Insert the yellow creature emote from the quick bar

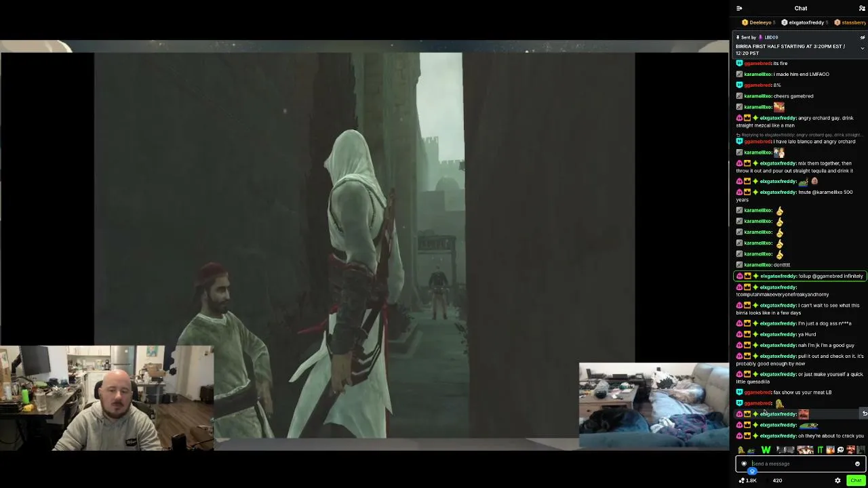coord(741,449)
